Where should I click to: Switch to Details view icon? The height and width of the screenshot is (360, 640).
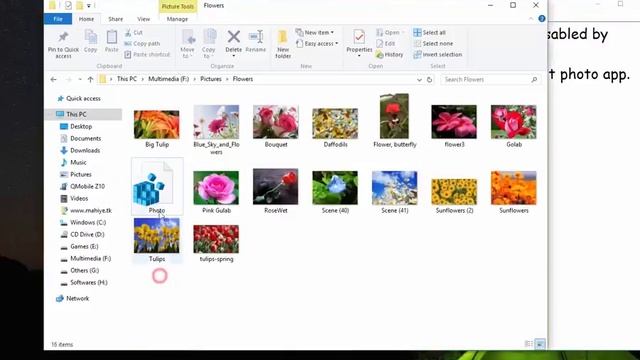(529, 344)
